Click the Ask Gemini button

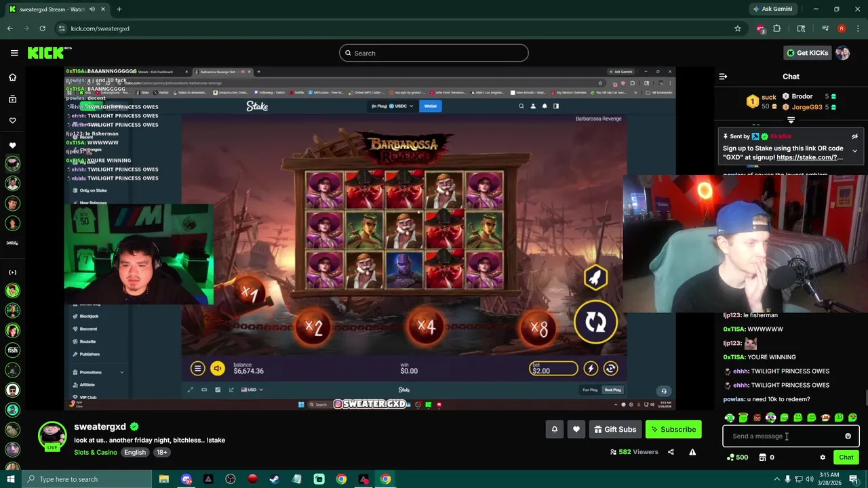click(x=772, y=9)
